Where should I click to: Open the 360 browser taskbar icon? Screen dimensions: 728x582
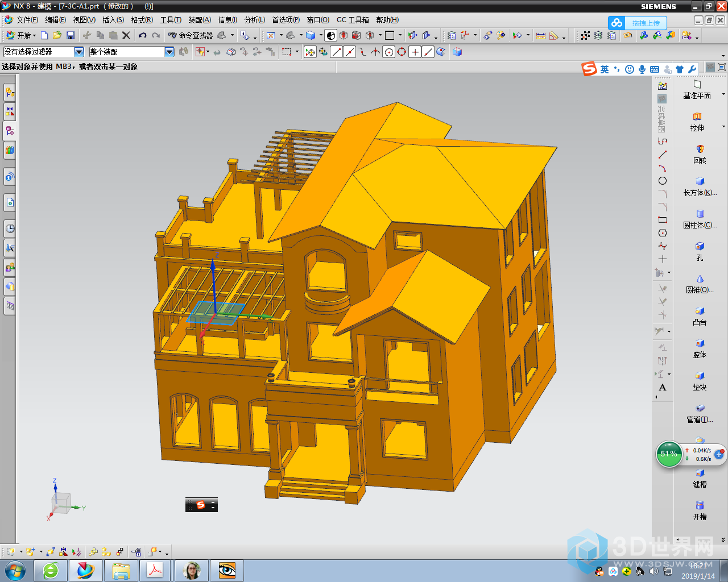click(51, 571)
